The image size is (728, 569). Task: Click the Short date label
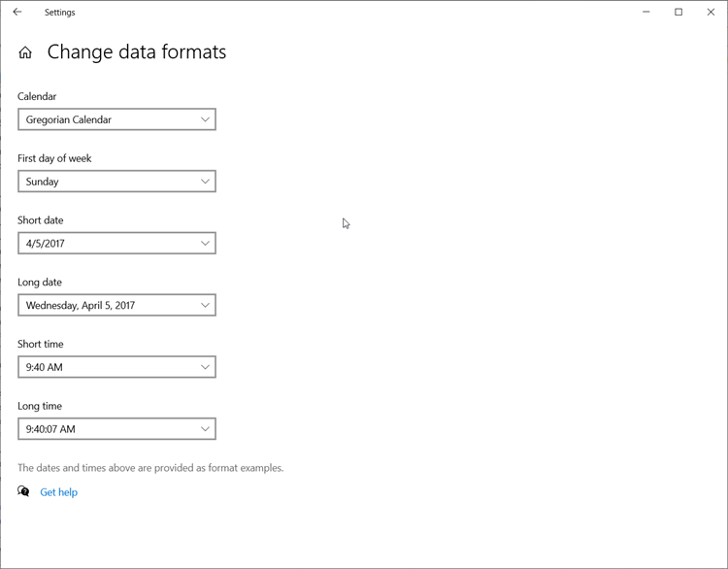(x=41, y=220)
